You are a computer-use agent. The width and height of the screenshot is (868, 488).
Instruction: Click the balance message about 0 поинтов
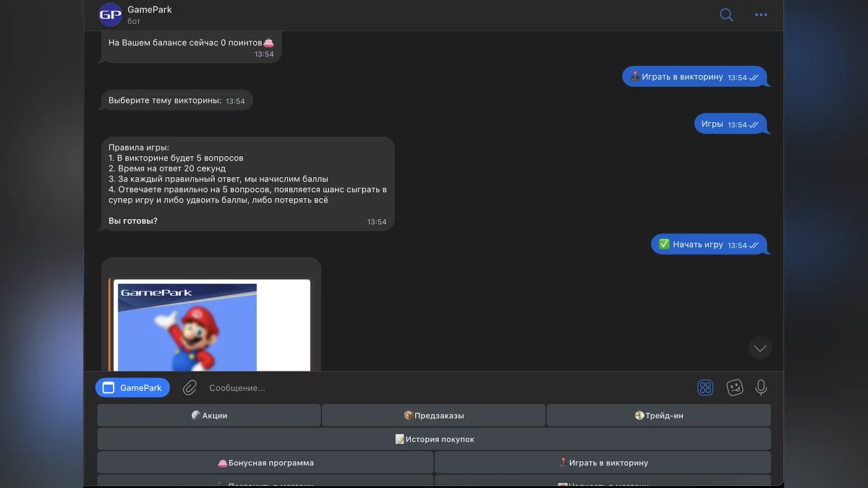point(192,47)
